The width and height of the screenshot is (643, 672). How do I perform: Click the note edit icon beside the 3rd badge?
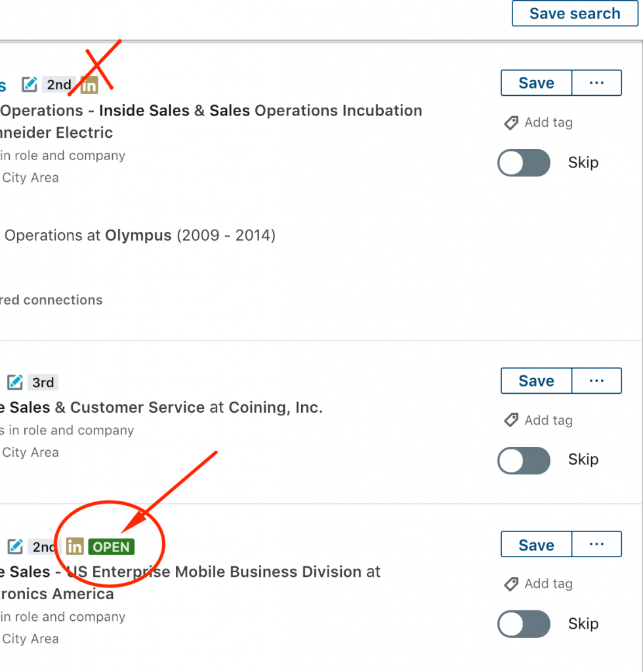pos(15,383)
